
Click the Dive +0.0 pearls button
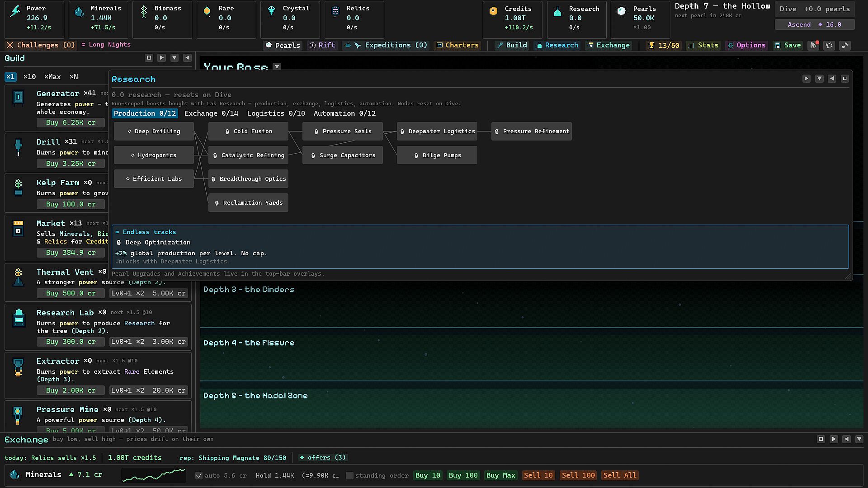point(815,9)
